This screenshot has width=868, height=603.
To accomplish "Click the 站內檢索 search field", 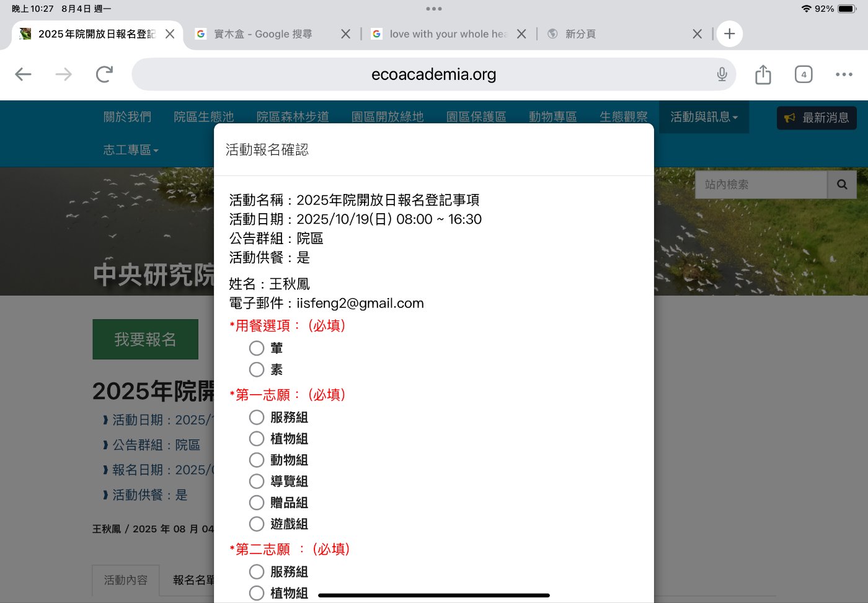I will 760,185.
